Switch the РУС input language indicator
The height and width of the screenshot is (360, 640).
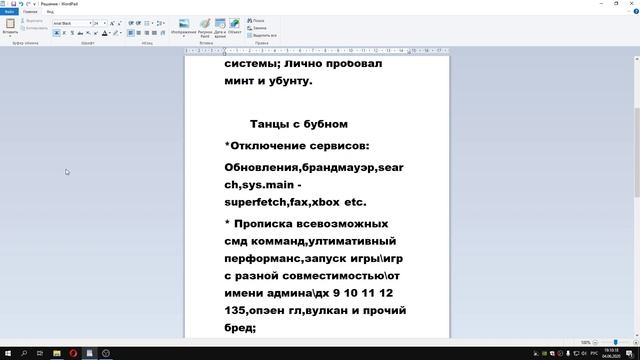coord(594,353)
